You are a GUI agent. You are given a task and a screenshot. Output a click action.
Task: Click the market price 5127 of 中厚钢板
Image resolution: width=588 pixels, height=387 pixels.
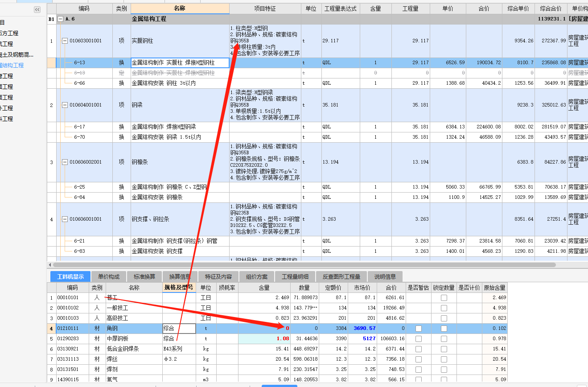(x=369, y=339)
